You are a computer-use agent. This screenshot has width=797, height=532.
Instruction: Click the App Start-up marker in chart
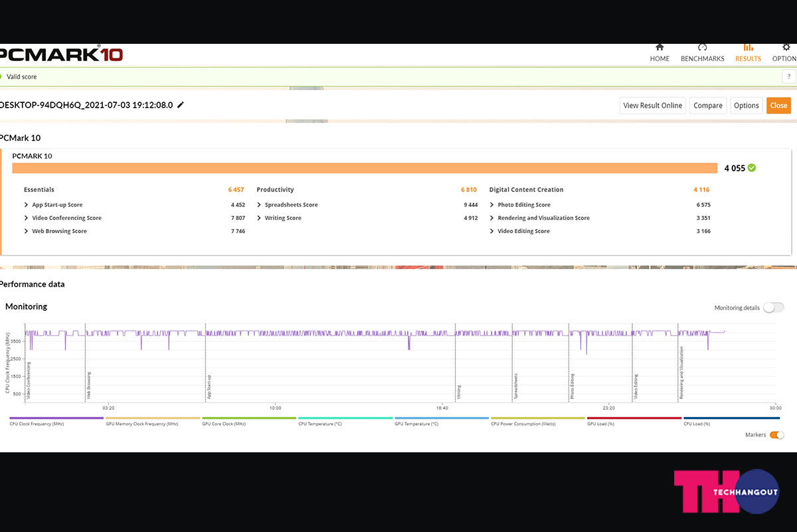(x=209, y=387)
